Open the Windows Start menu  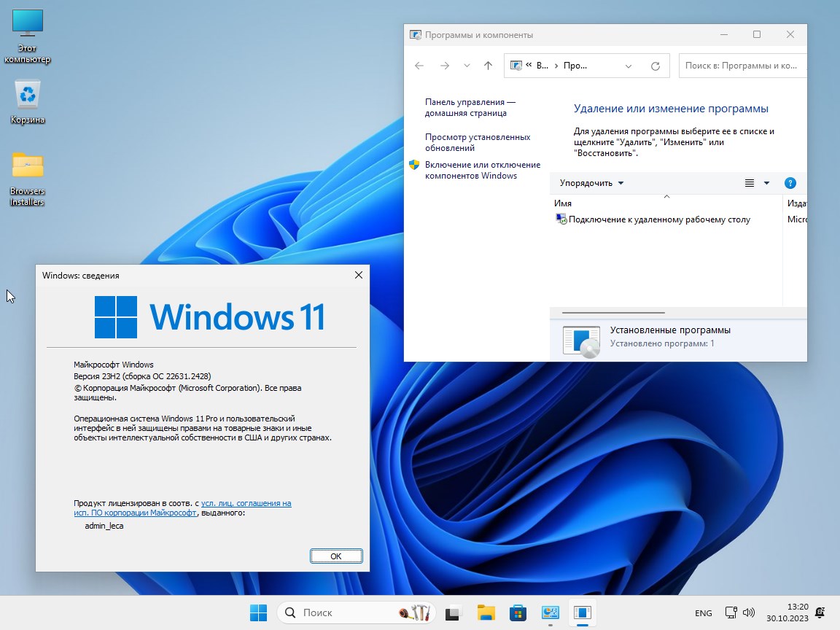pos(258,612)
